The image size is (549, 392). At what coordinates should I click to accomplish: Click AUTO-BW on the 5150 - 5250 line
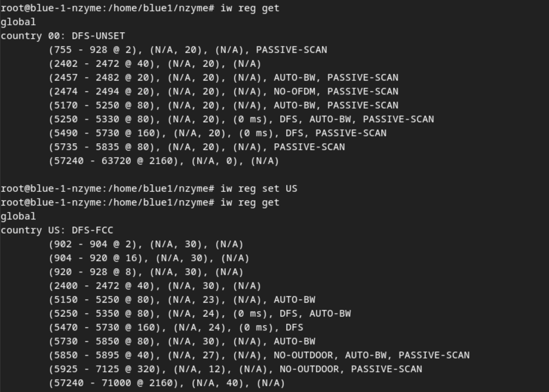tap(294, 300)
